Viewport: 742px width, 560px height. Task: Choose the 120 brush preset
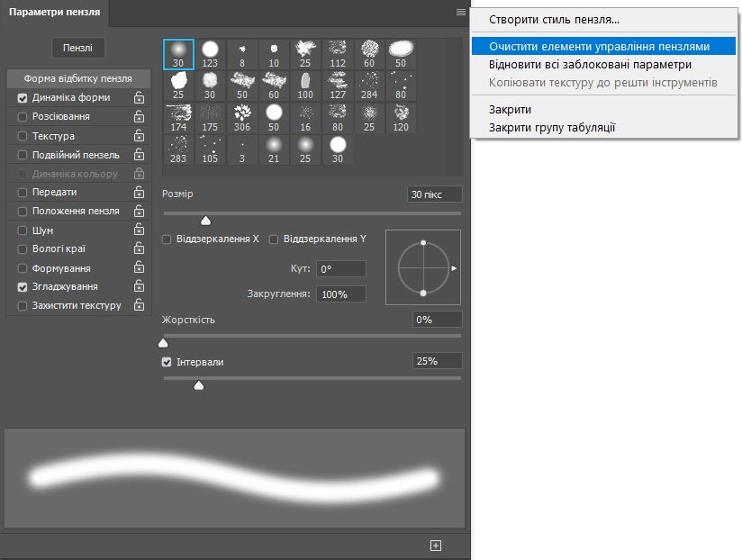(x=401, y=118)
